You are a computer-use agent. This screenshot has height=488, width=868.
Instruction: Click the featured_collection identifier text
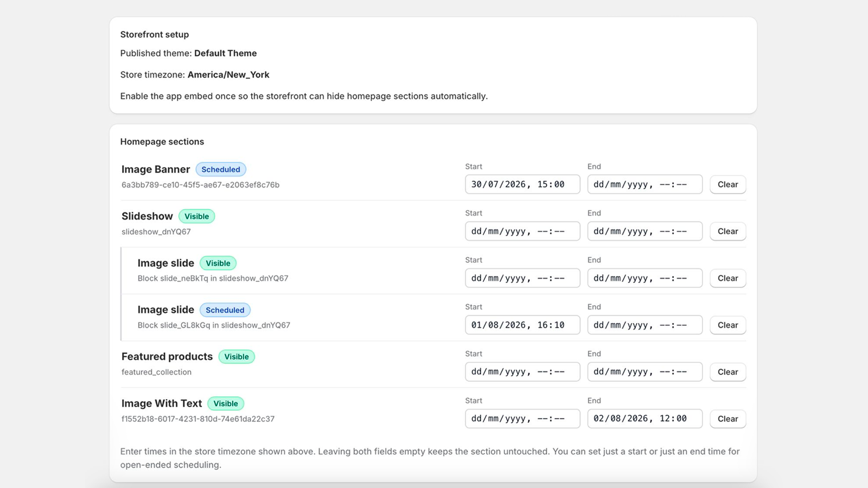pyautogui.click(x=156, y=373)
